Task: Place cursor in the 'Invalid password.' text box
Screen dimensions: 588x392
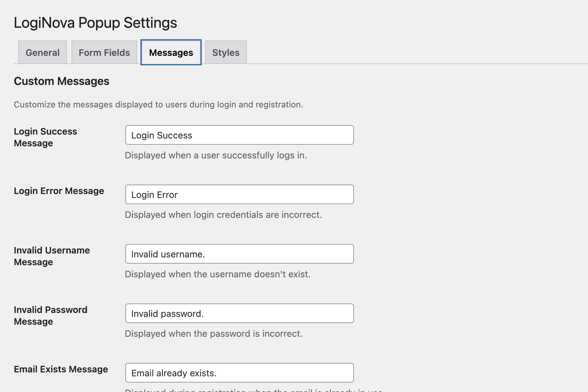Action: (167, 313)
